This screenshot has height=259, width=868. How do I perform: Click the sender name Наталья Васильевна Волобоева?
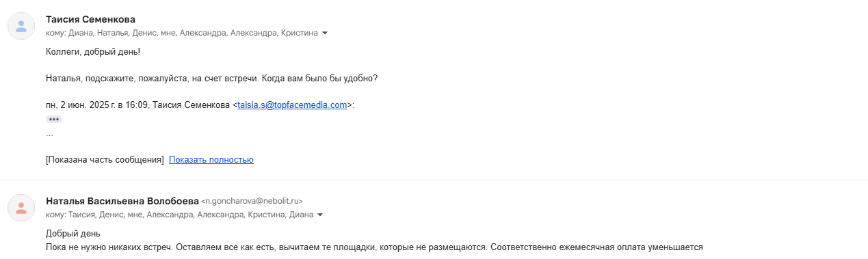pos(122,201)
